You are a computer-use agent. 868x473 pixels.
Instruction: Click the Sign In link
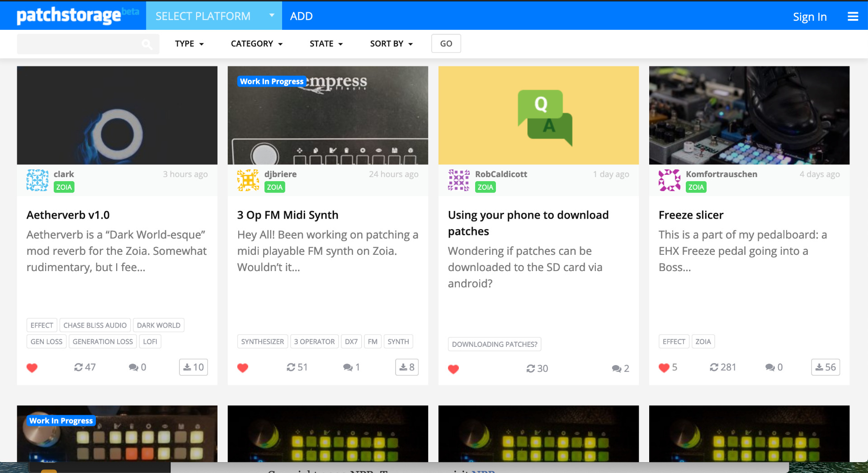pos(809,17)
